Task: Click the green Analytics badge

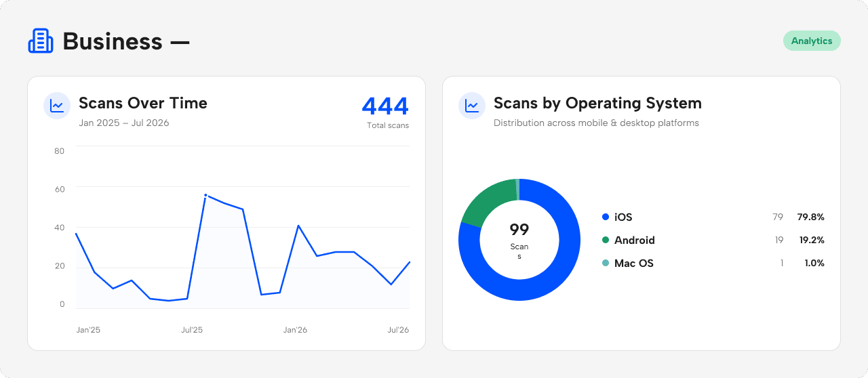Action: pyautogui.click(x=812, y=41)
